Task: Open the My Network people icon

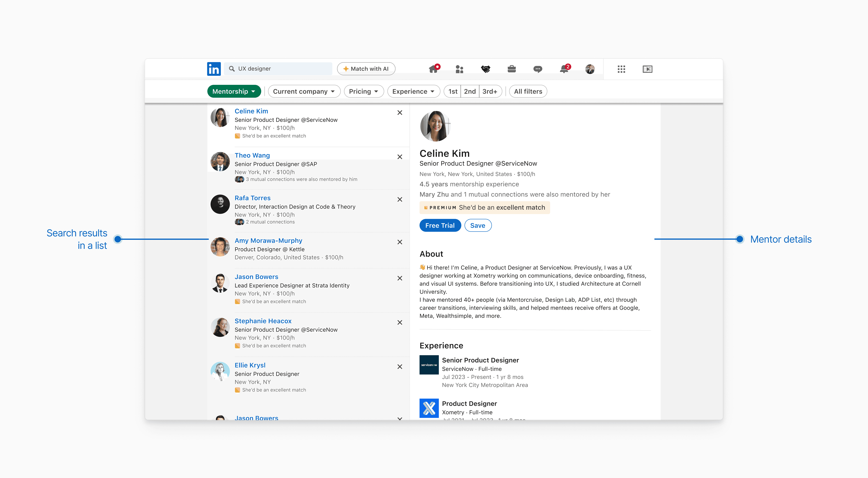Action: coord(459,69)
